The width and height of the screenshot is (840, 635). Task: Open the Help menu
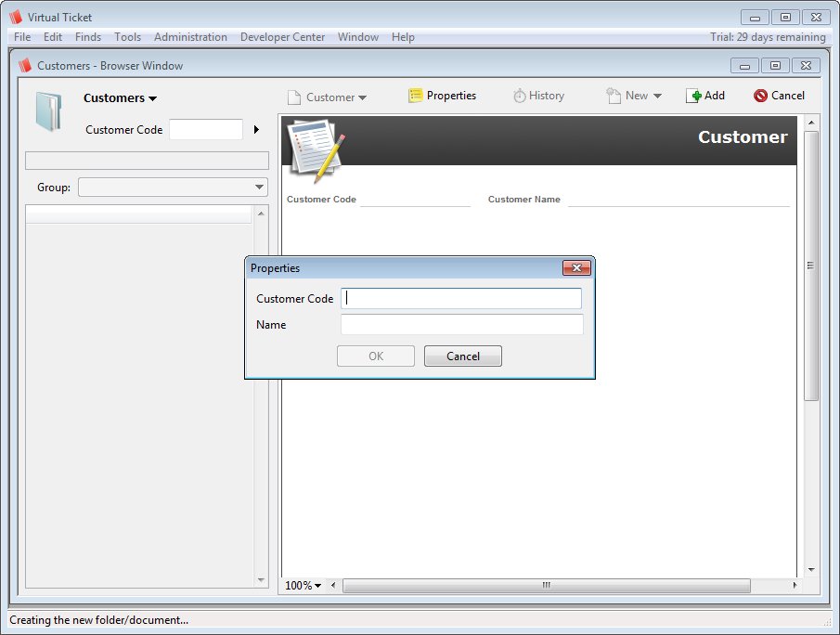click(403, 37)
